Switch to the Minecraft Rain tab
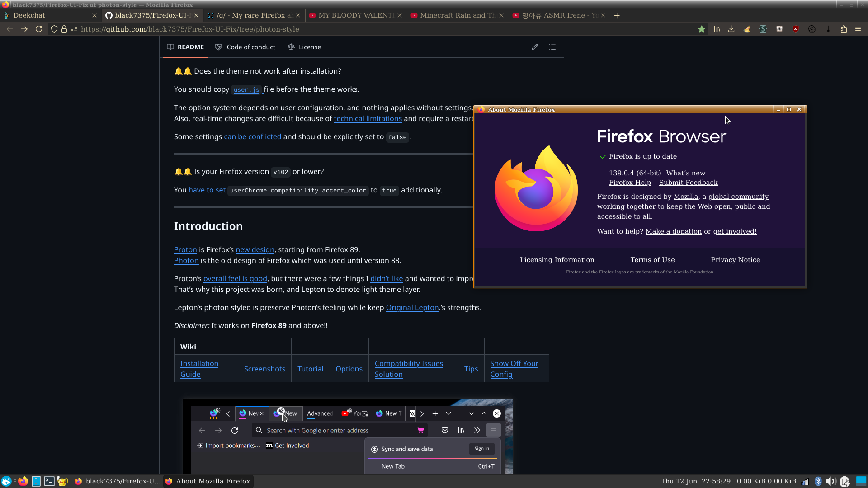 tap(458, 15)
